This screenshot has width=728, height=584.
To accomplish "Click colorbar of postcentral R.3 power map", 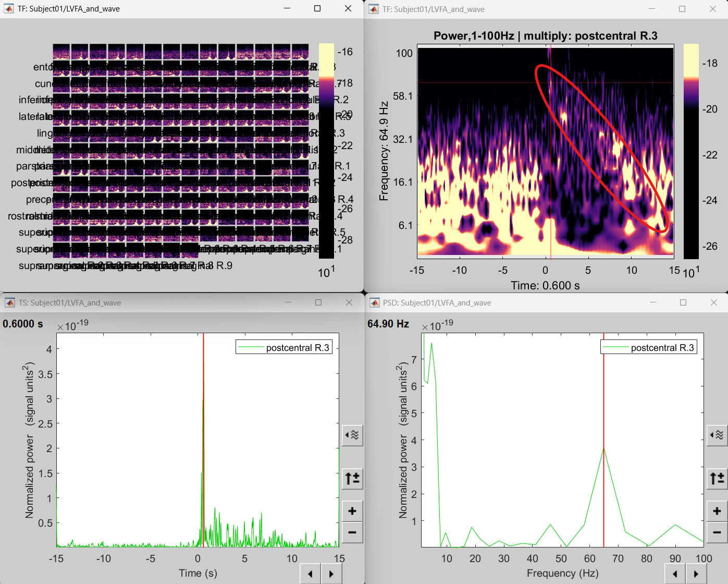I will click(691, 151).
